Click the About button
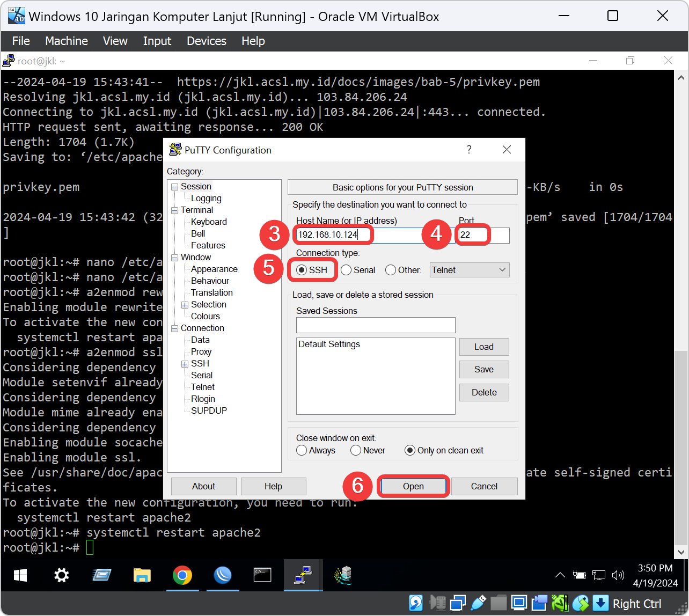This screenshot has height=616, width=689. (204, 486)
